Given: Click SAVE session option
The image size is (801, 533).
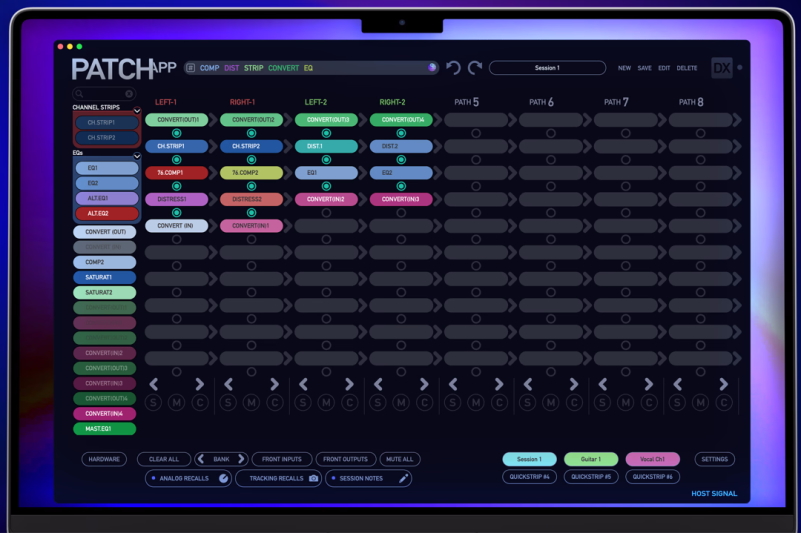Looking at the screenshot, I should [644, 68].
